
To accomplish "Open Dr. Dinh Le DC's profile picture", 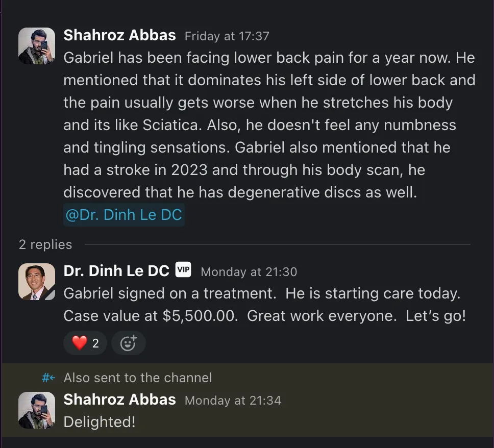I will pyautogui.click(x=37, y=282).
